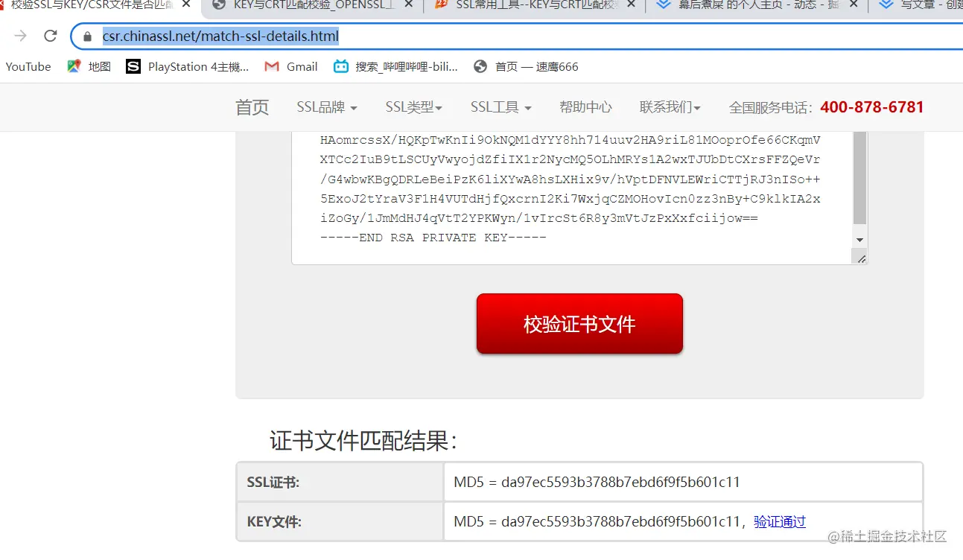Open the YouTube bookmark
Viewport: 963px width, 560px height.
coord(28,66)
